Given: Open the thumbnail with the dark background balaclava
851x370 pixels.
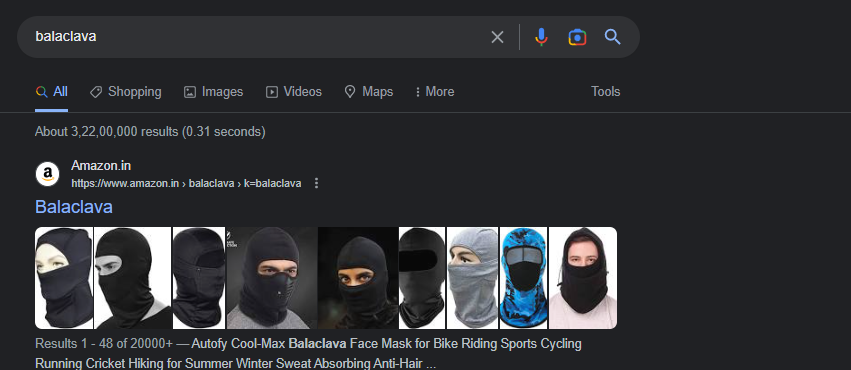Looking at the screenshot, I should point(358,278).
